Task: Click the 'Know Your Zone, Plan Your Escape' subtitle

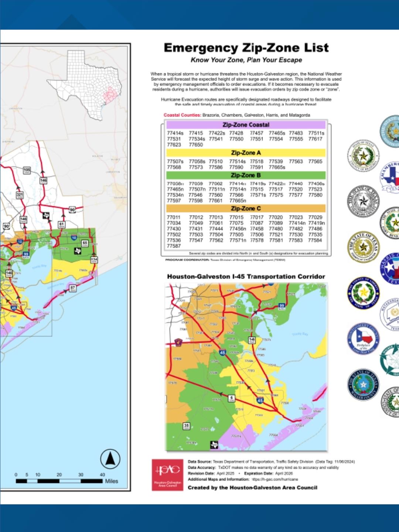Action: [246, 60]
